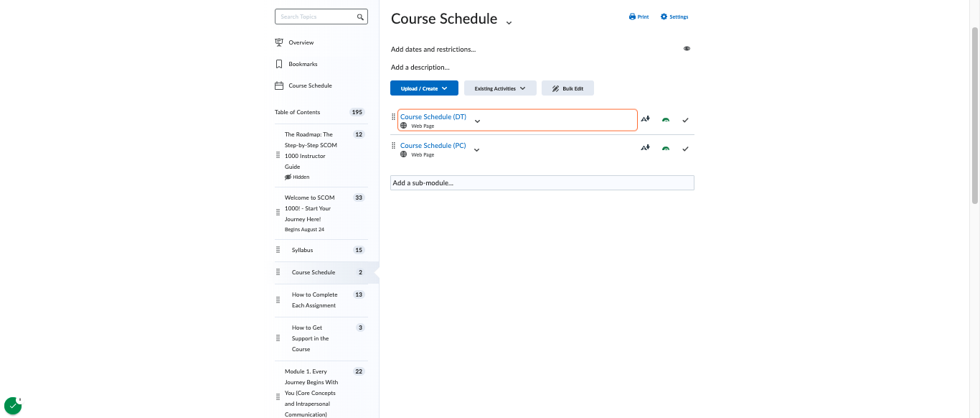Screen dimensions: 980x418
Task: Click the 13 badge beside How to Complete Each Assignment
Action: tap(359, 294)
